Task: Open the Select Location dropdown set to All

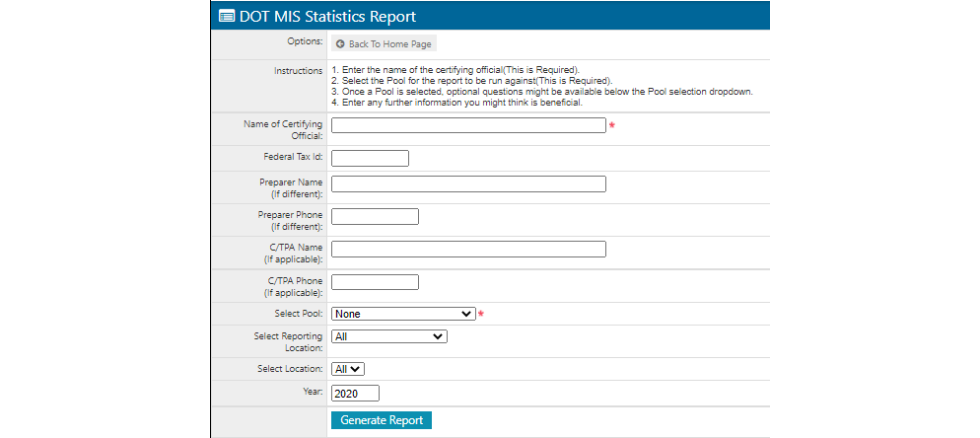Action: (348, 369)
